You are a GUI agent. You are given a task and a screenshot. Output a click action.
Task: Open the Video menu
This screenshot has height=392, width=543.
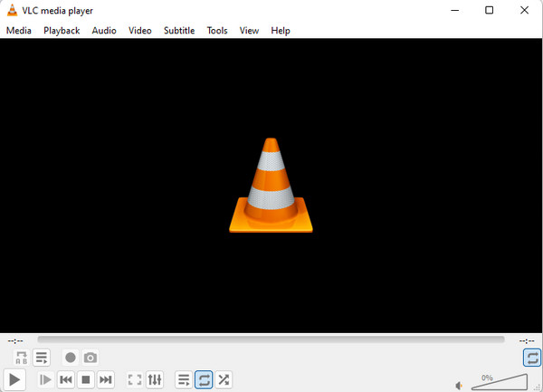coord(140,31)
